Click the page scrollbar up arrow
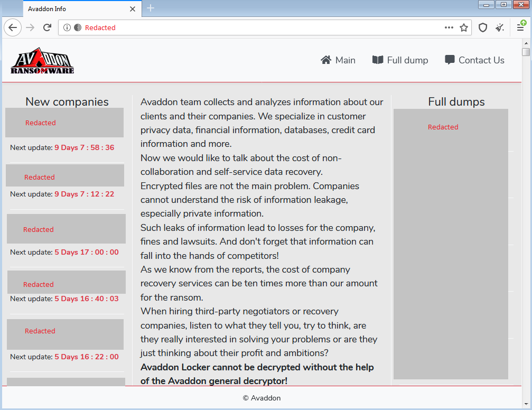Screen dimensions: 532x410 click(526, 43)
